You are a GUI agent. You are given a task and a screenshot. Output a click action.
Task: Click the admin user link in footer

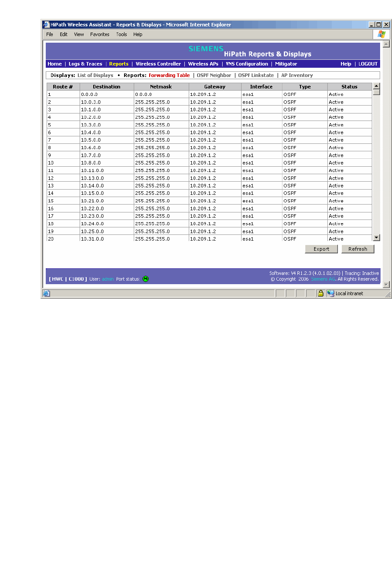(x=108, y=279)
